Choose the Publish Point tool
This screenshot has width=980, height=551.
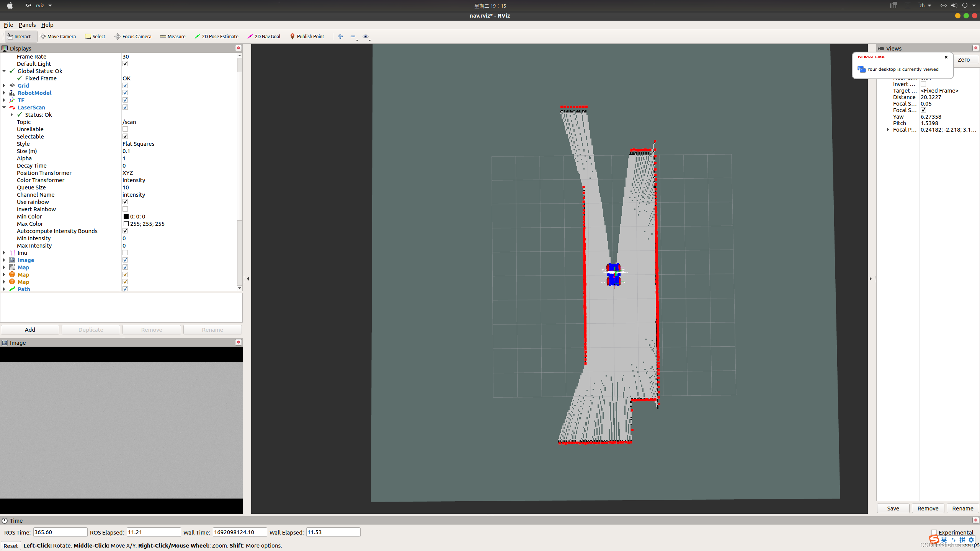[x=307, y=36]
